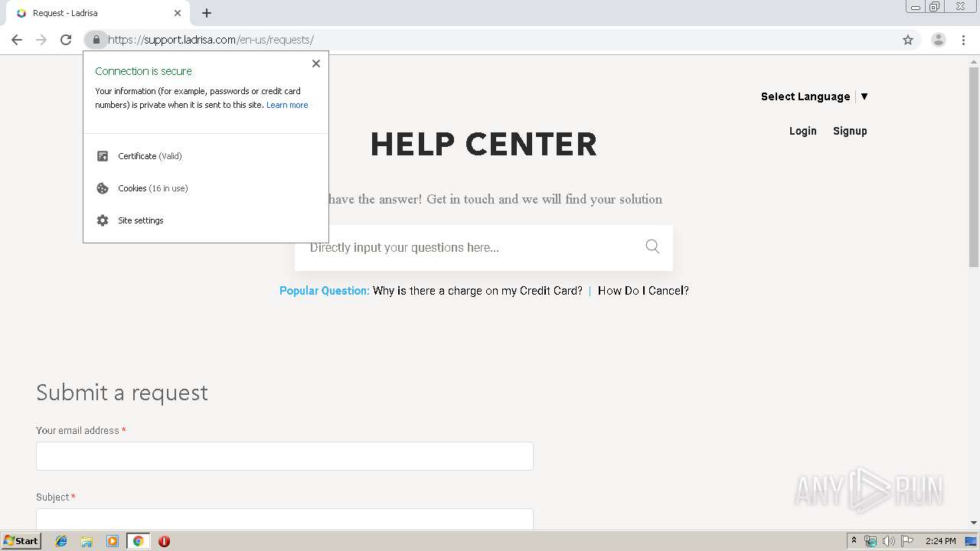Click the Subject input field
Screen dimensions: 980x551
[x=285, y=519]
